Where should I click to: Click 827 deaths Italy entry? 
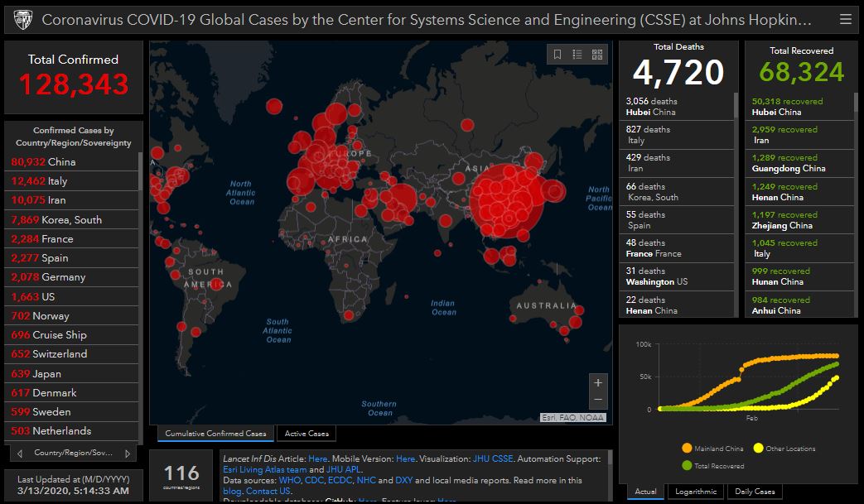click(677, 135)
